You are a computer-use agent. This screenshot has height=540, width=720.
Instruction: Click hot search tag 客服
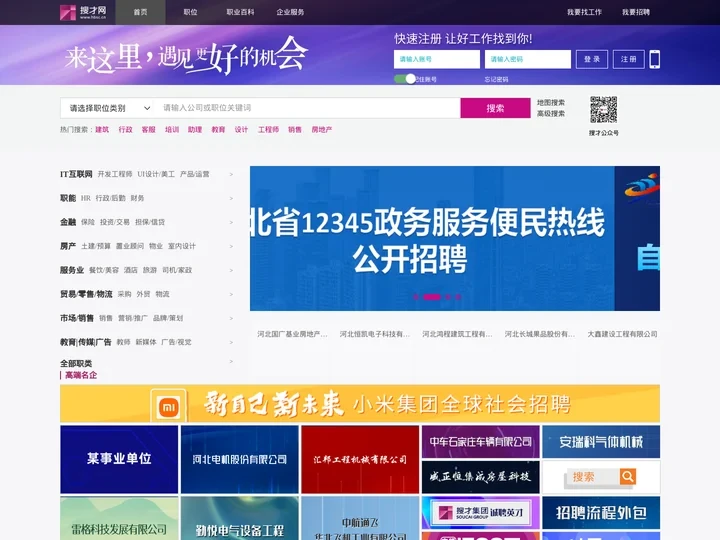[x=148, y=129]
